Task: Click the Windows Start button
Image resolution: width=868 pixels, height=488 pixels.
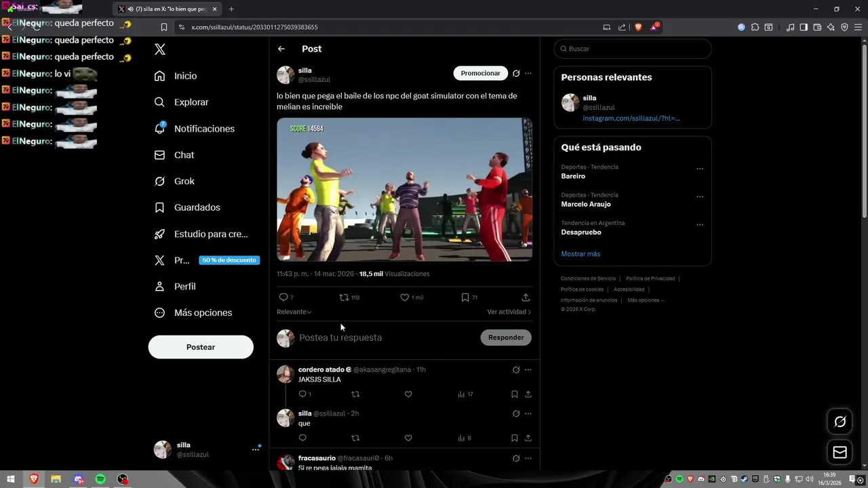Action: (11, 479)
